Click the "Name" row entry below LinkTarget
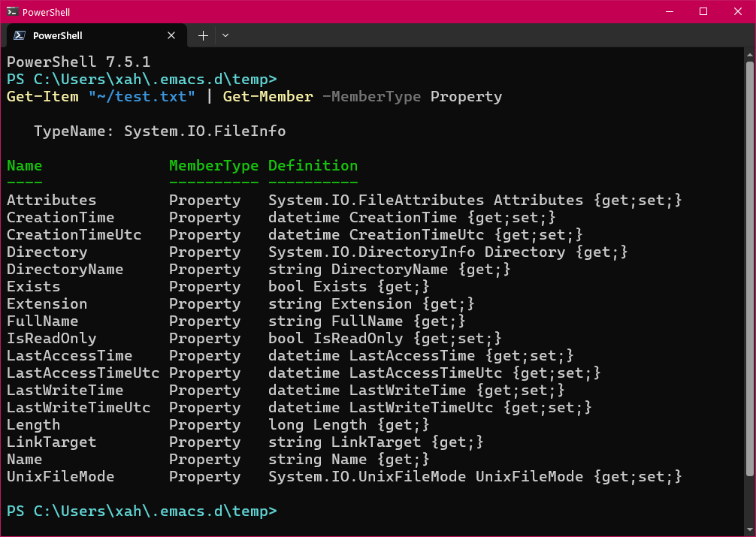 [25, 460]
